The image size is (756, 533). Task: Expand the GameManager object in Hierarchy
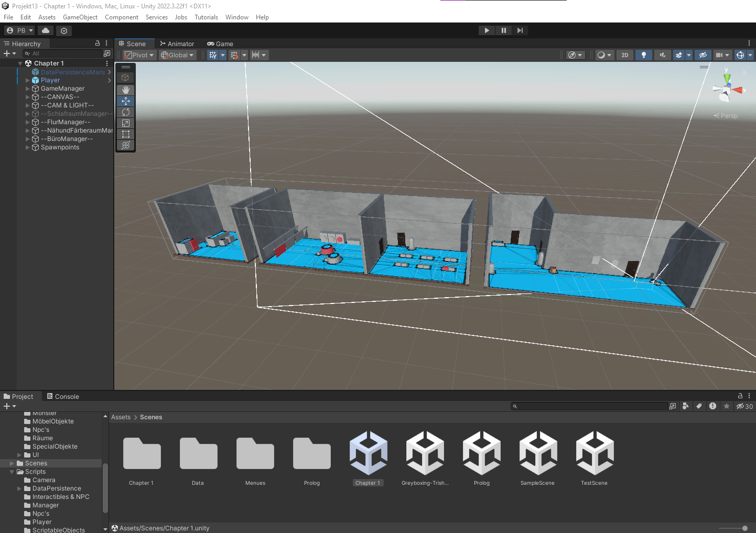[28, 89]
